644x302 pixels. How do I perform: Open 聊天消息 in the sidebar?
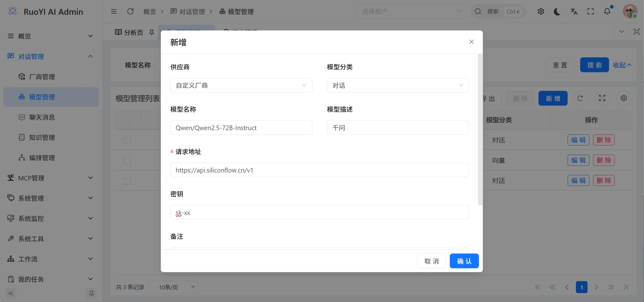pos(42,117)
